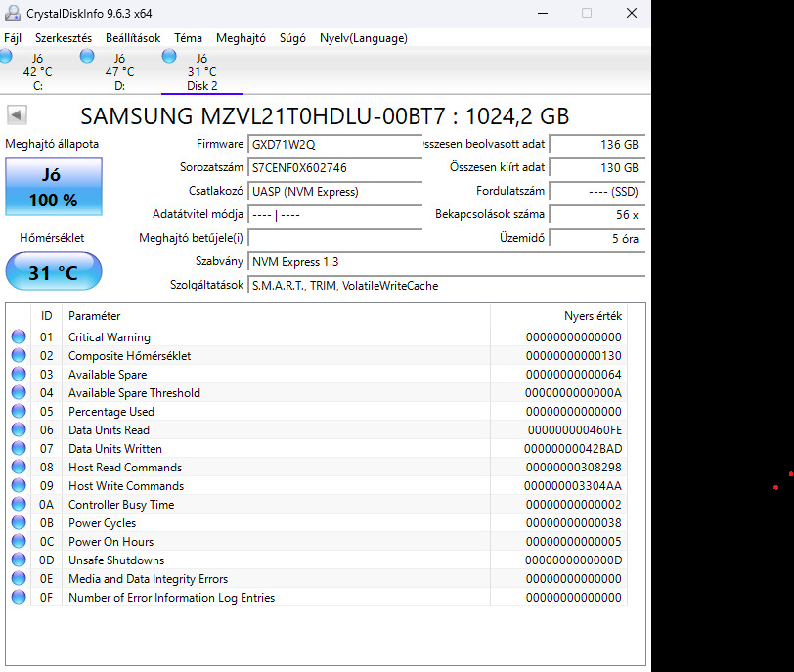Click the Firmware field GXD71W2Q

(334, 145)
